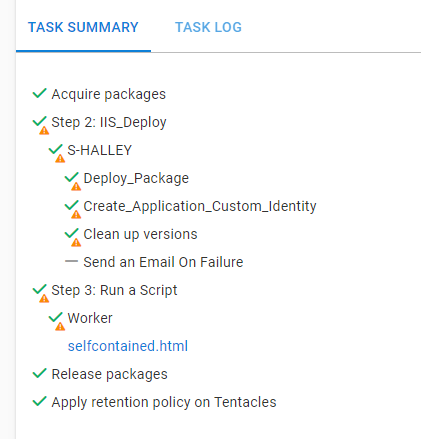Click the Release packages checkmark icon
This screenshot has height=439, width=421.
(x=39, y=374)
